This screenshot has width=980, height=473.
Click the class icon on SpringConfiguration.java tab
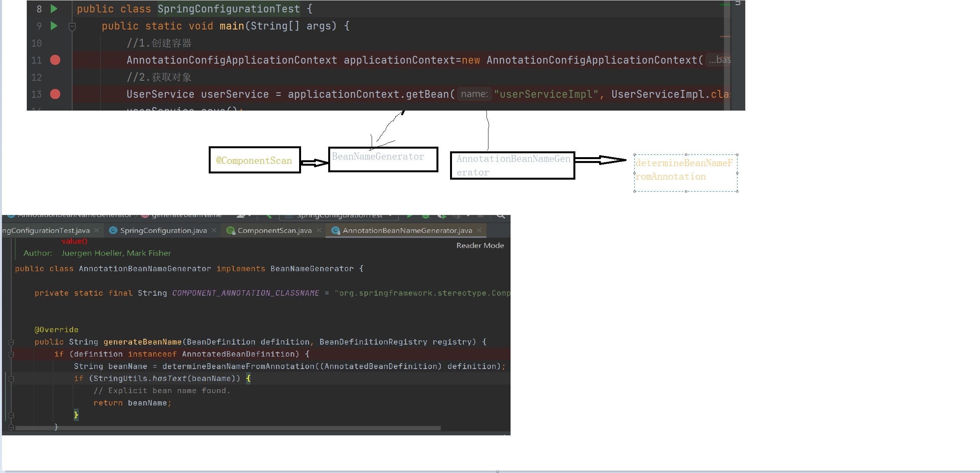coord(113,230)
